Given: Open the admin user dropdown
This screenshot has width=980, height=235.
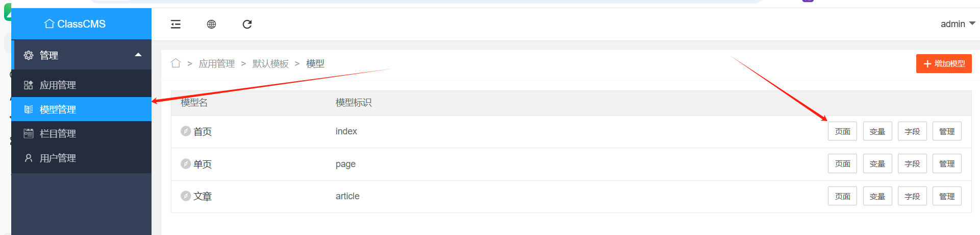Looking at the screenshot, I should [958, 24].
